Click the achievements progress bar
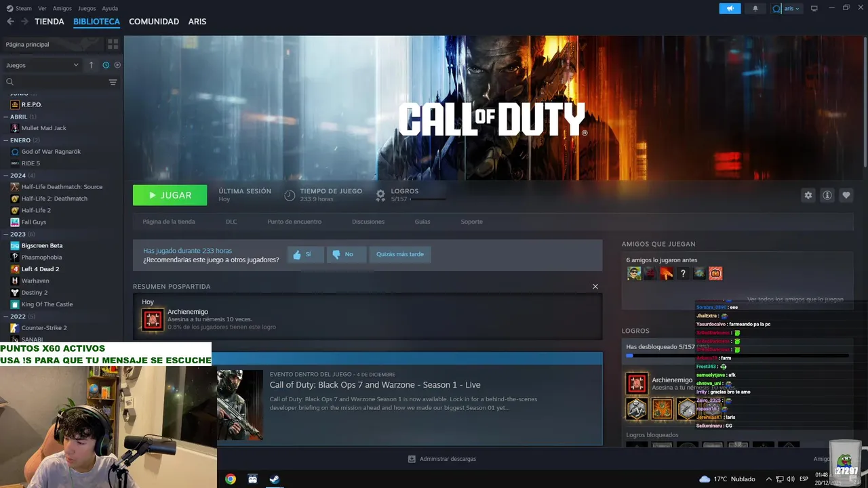This screenshot has height=488, width=868. (x=738, y=355)
